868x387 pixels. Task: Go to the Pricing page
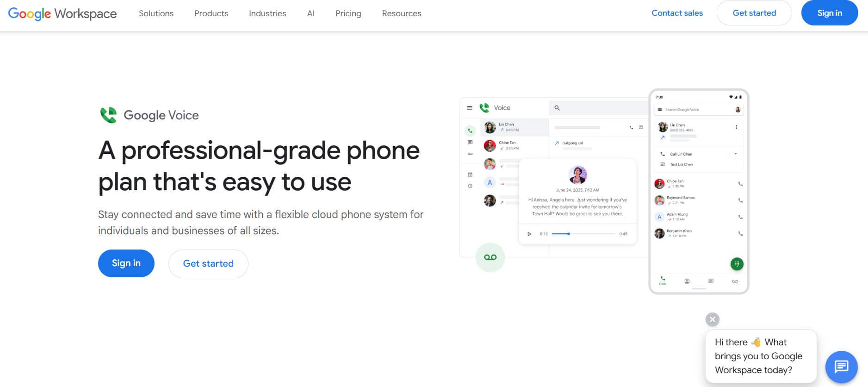tap(348, 13)
